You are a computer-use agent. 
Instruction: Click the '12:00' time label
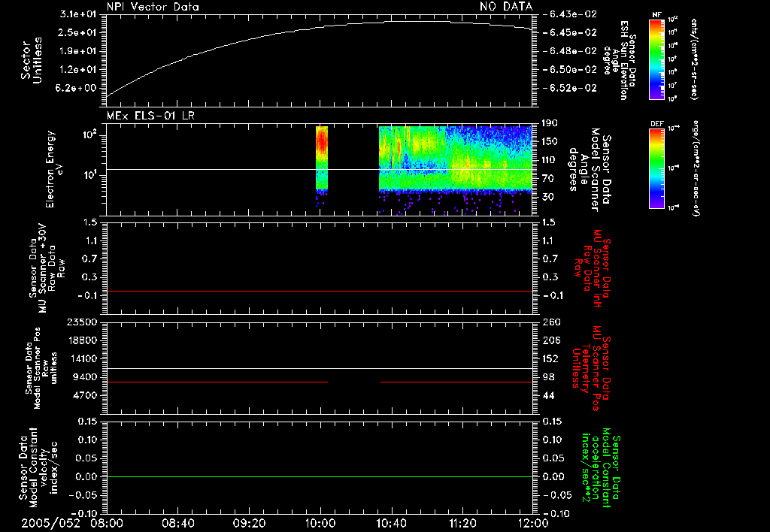tap(533, 523)
